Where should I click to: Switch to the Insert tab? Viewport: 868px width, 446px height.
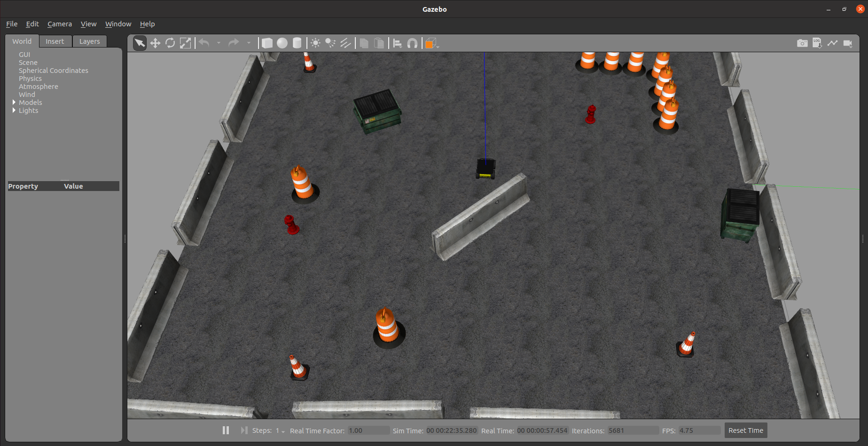tap(55, 41)
